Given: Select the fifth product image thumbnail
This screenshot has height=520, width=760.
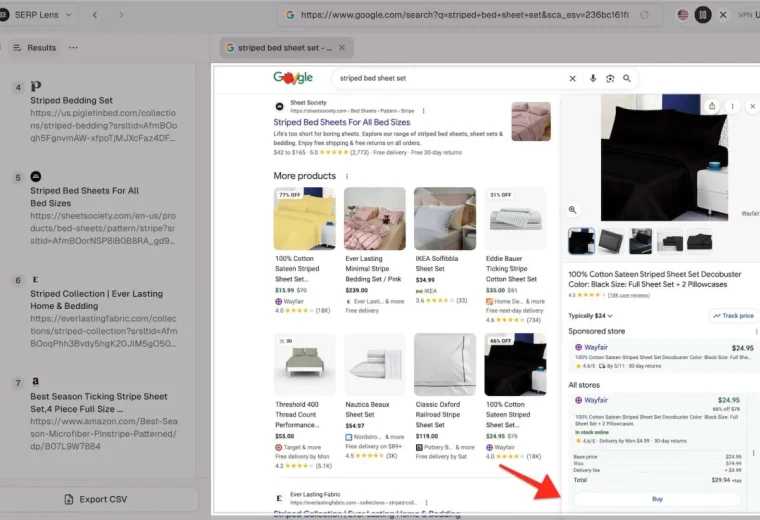Looking at the screenshot, I should coord(699,241).
